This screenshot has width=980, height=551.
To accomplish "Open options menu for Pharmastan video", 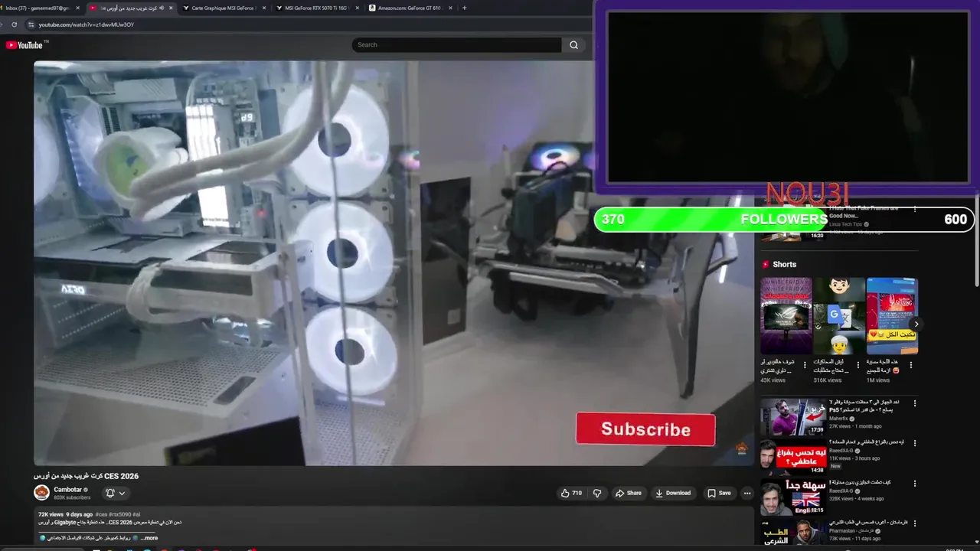I will [x=914, y=523].
